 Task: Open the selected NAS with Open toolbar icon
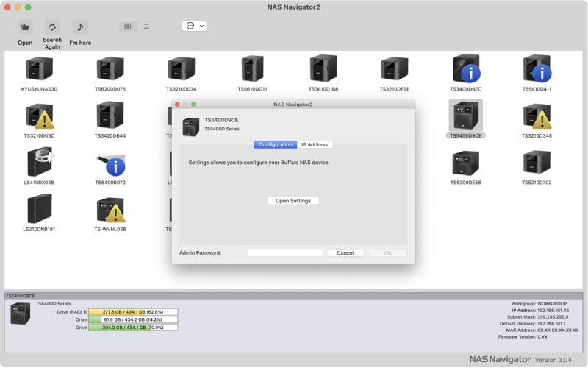[25, 27]
